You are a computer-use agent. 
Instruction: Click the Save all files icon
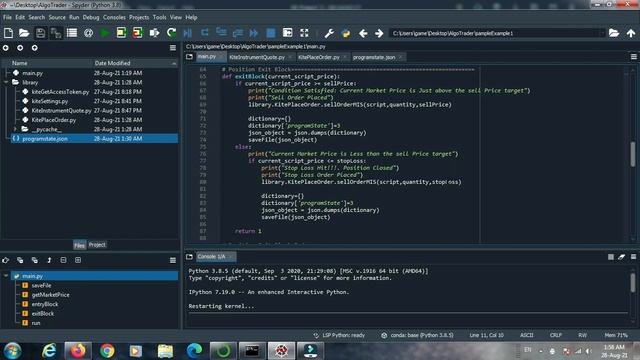click(56, 33)
